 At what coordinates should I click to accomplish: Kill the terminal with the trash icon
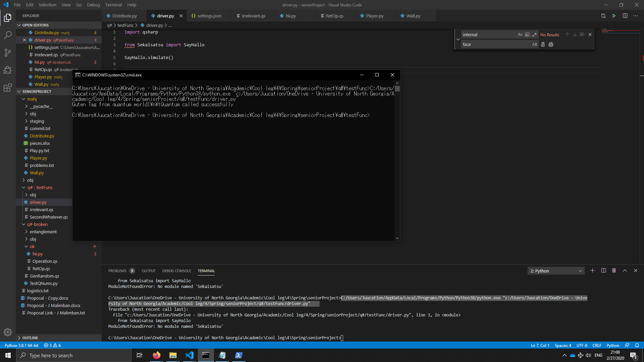614,270
